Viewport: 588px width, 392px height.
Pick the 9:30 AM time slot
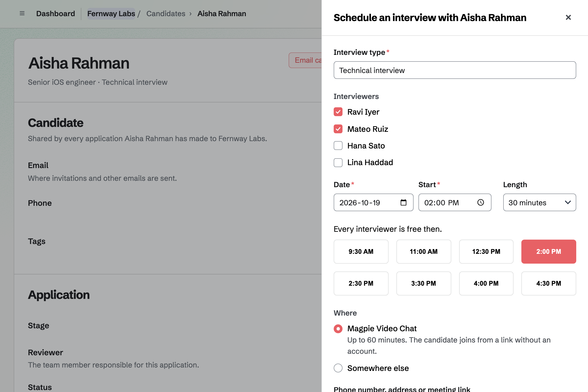(x=361, y=252)
